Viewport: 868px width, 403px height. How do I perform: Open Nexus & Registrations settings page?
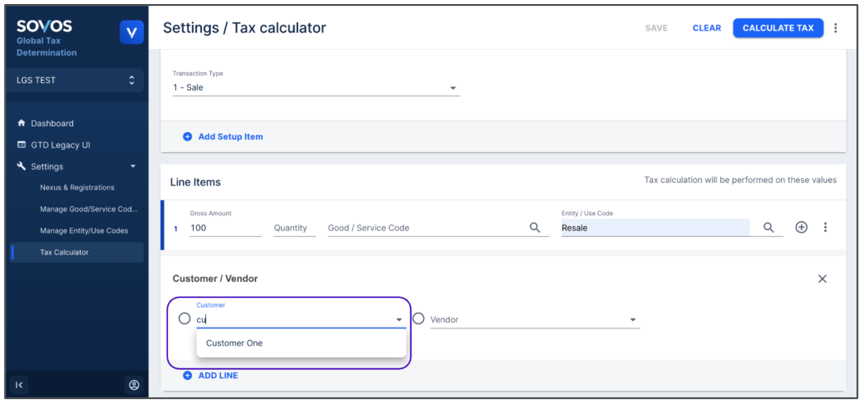pyautogui.click(x=77, y=188)
